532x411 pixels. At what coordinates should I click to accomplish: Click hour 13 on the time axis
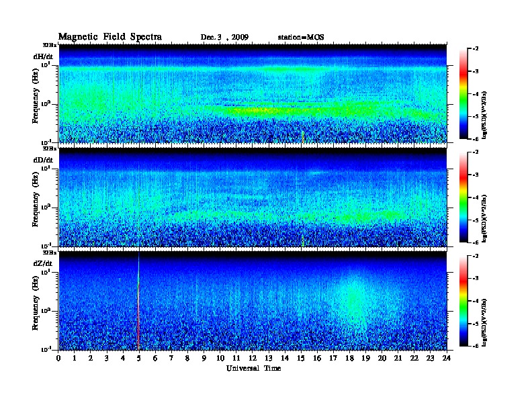tap(269, 359)
